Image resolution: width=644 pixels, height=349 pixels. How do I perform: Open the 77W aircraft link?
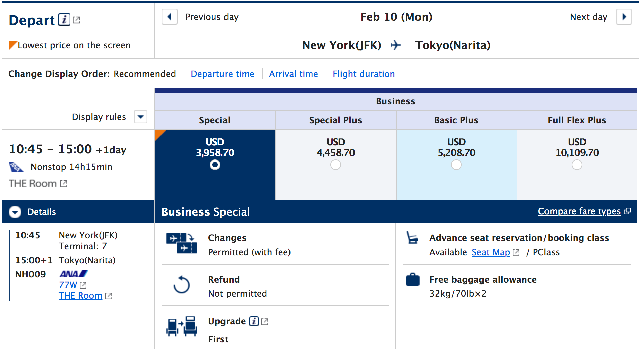[68, 285]
